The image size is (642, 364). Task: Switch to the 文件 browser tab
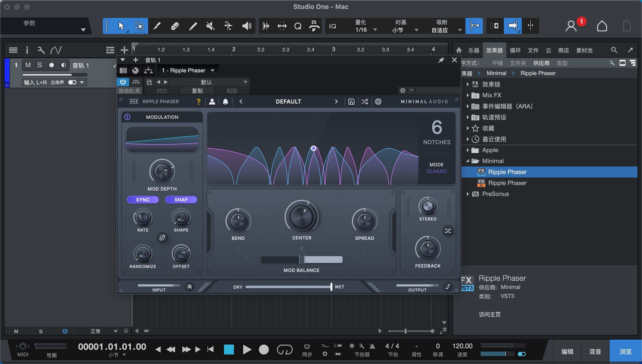533,50
